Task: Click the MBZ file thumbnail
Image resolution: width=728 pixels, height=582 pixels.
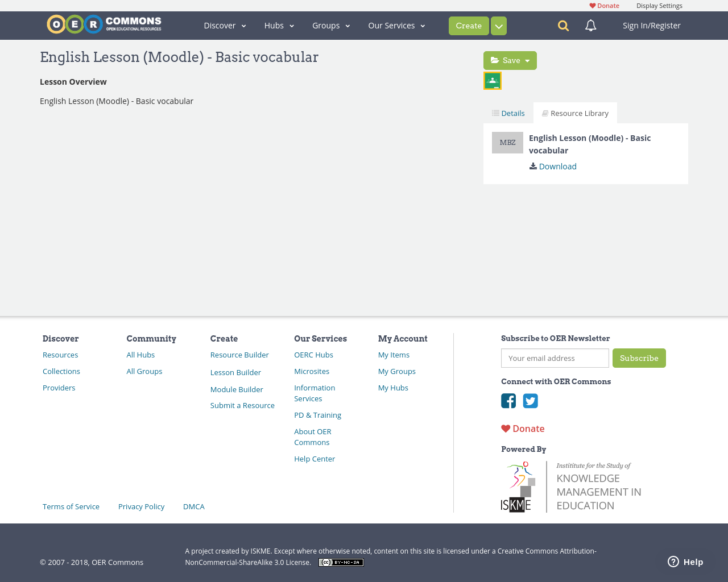Action: click(507, 142)
